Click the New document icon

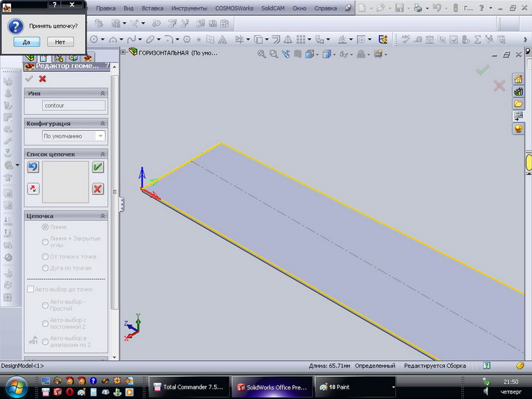tap(362, 8)
